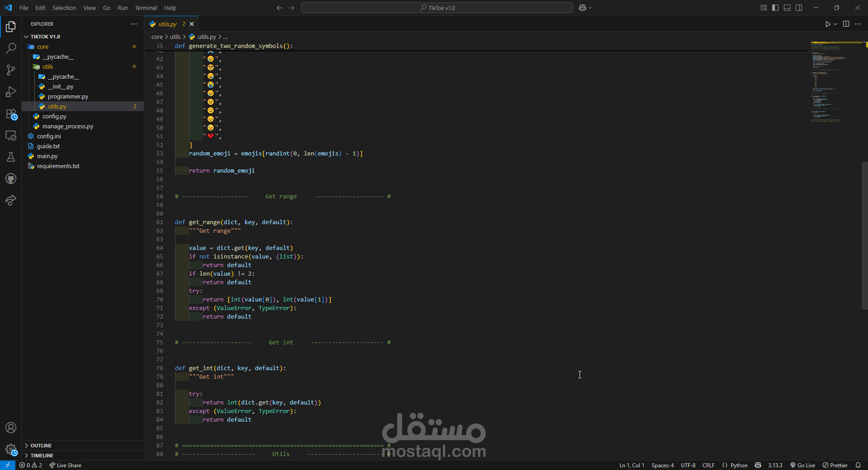This screenshot has height=470, width=868.
Task: Close the utils.py editor tab
Action: [x=192, y=24]
